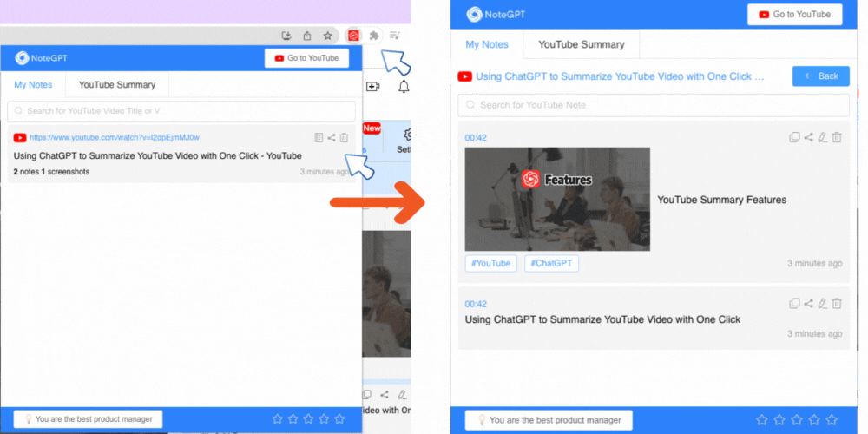The width and height of the screenshot is (868, 434).
Task: Edit the YouTube Summary Features note
Action: click(823, 137)
